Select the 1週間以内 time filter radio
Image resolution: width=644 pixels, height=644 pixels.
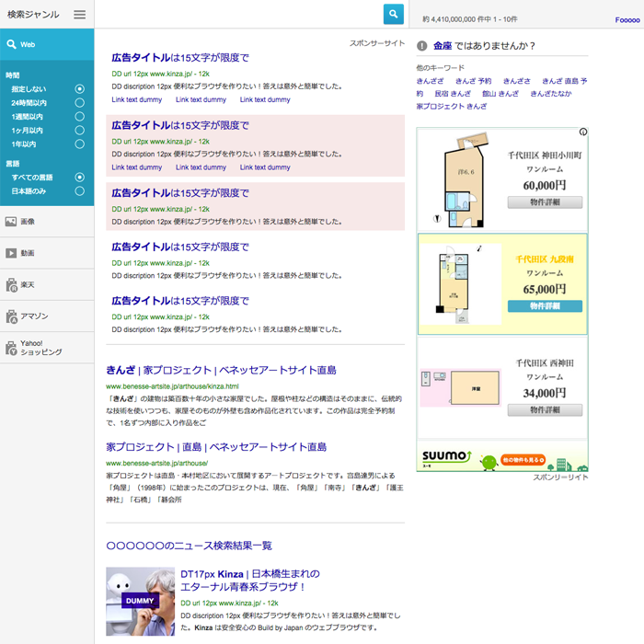point(79,117)
